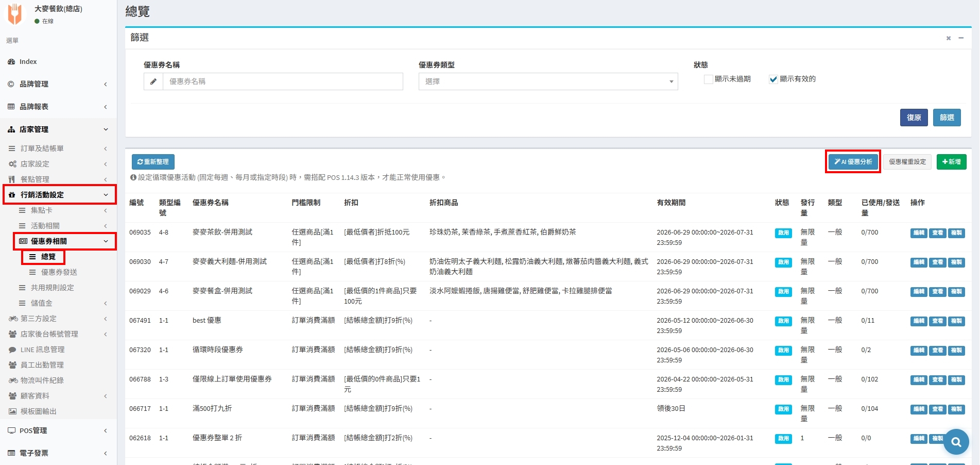Image resolution: width=980 pixels, height=465 pixels.
Task: Open the 優惠券發送 submenu item
Action: [59, 272]
